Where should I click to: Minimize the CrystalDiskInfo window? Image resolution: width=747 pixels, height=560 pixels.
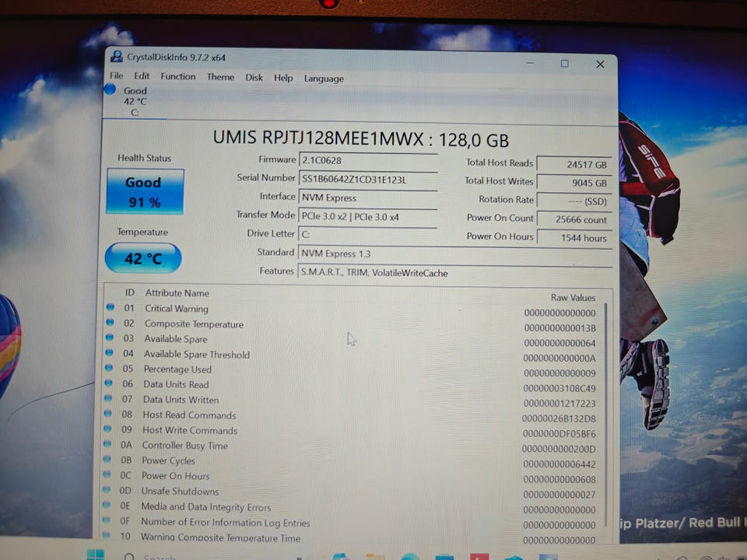tap(530, 62)
